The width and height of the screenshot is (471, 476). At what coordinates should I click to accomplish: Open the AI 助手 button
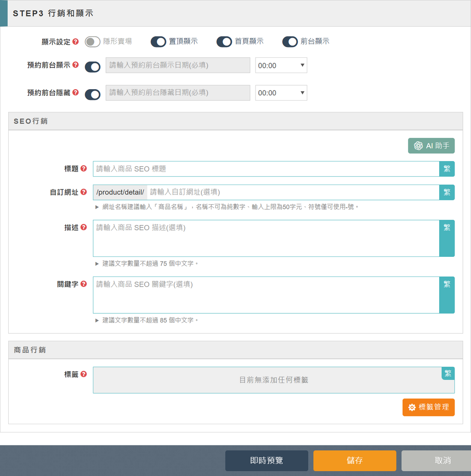point(431,146)
